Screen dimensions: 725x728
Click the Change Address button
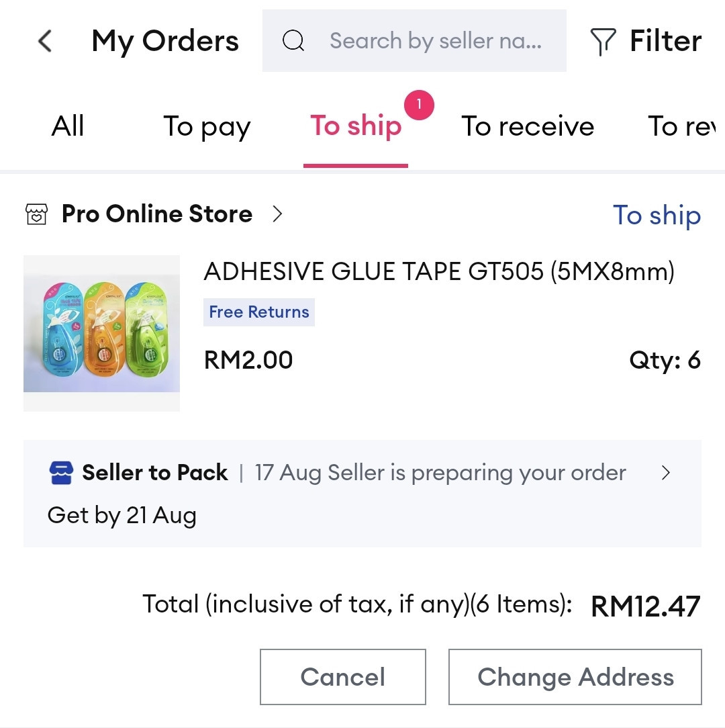point(575,677)
